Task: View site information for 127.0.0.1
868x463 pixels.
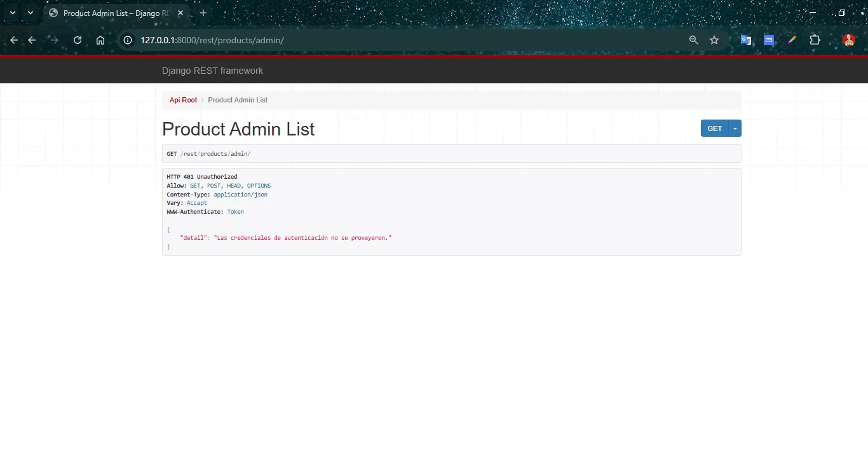Action: click(128, 40)
